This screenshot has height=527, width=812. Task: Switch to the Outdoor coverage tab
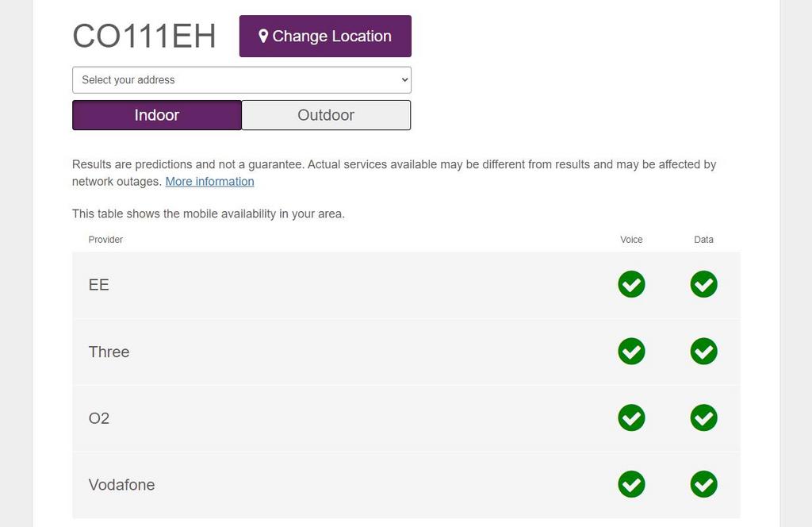pos(326,115)
